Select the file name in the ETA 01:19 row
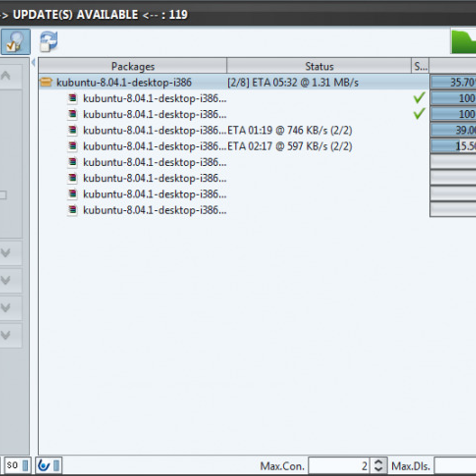Screen dimensions: 476x476 (155, 130)
